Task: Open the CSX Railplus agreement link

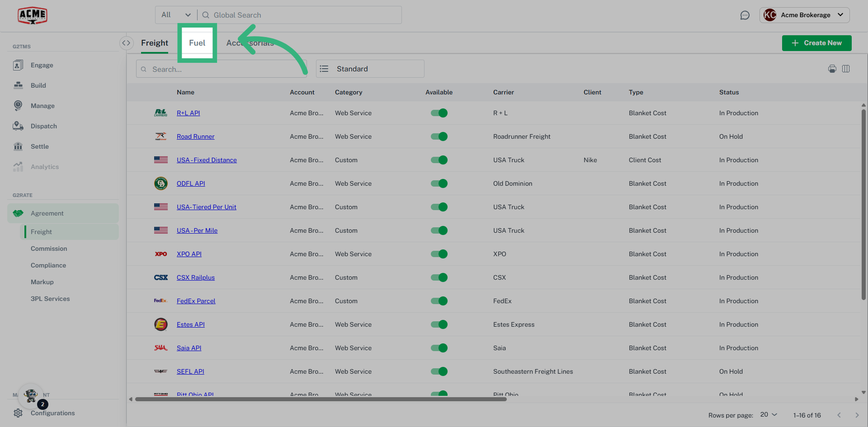Action: click(195, 277)
